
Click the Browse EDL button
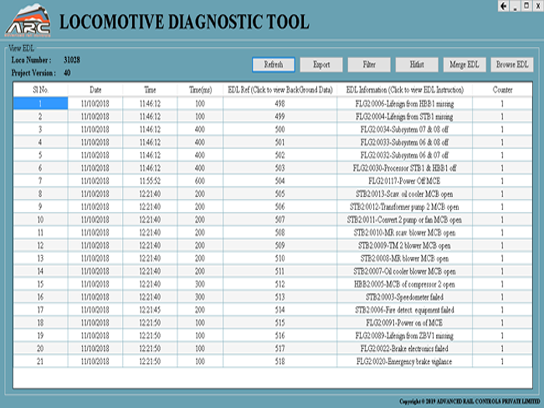coord(512,65)
